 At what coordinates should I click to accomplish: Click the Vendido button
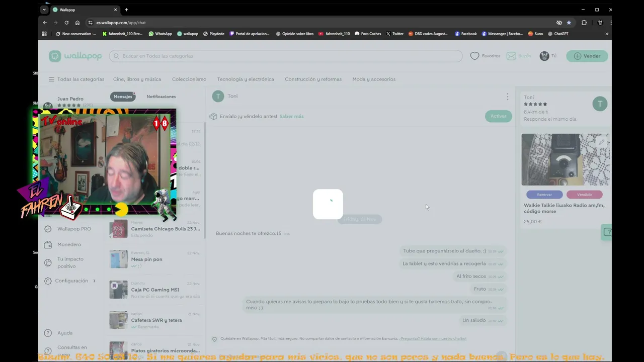click(584, 195)
